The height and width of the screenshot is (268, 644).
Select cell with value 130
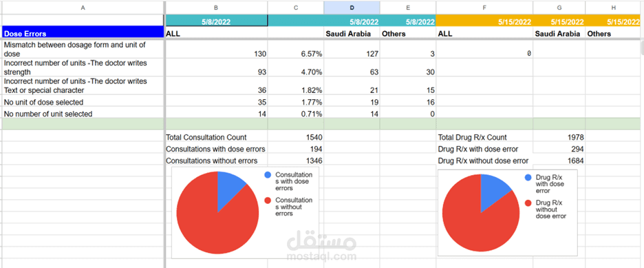tap(217, 50)
